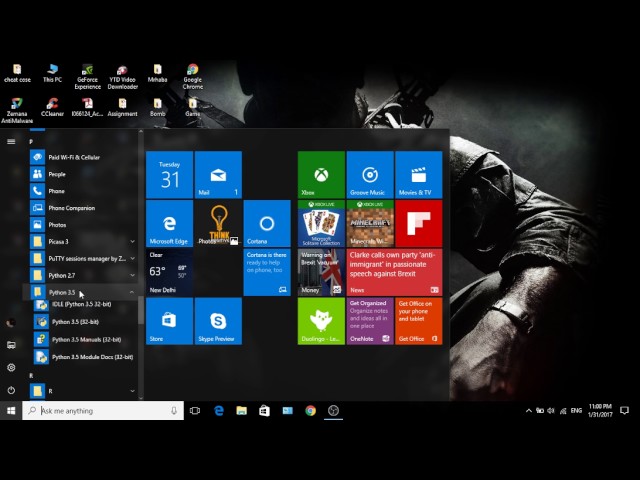Image resolution: width=640 pixels, height=480 pixels.
Task: Select the letter R section header
Action: [x=31, y=376]
